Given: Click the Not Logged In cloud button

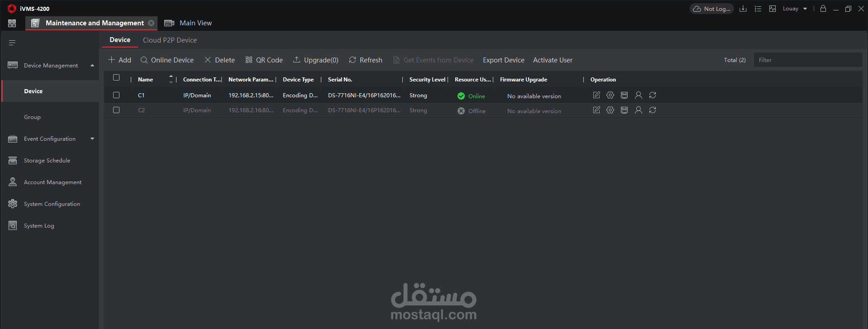Looking at the screenshot, I should 711,9.
